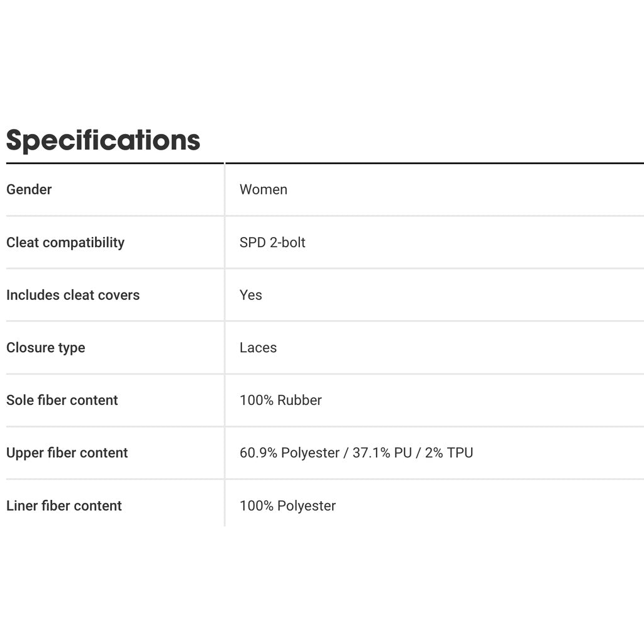Viewport: 644px width, 644px height.
Task: Click the 2-bolt text in cleat value
Action: [x=287, y=242]
